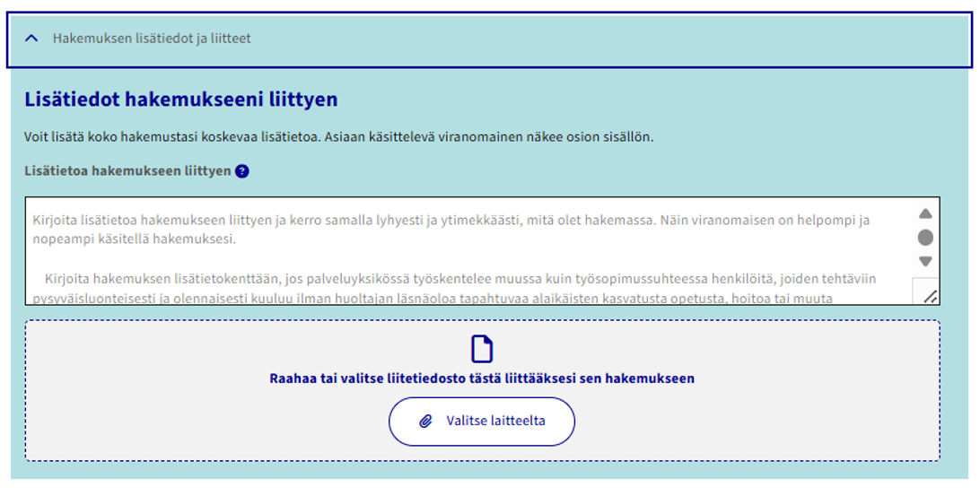Click the 'Lisätietoa hakemukseen liittyen' field label
The height and width of the screenshot is (496, 980).
(x=127, y=171)
